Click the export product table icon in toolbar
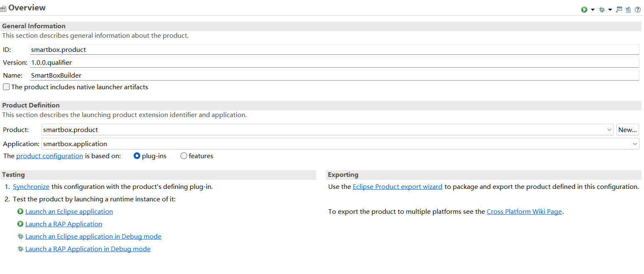The image size is (644, 274). point(619,10)
